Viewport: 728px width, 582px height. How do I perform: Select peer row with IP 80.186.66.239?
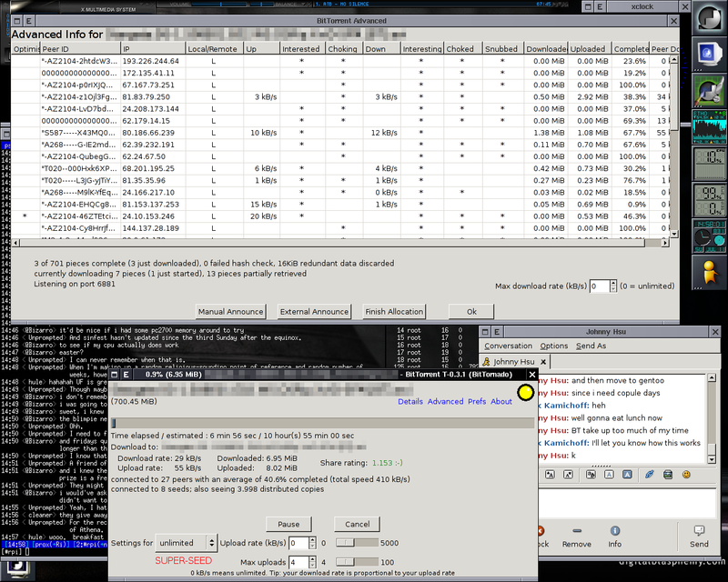coord(339,133)
